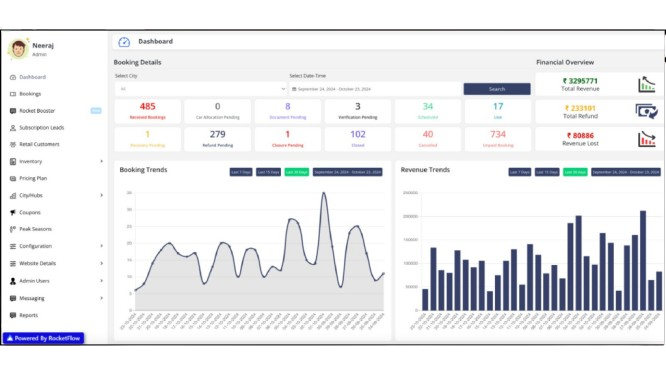The width and height of the screenshot is (666, 375).
Task: Click the Retail Customers icon
Action: pyautogui.click(x=13, y=144)
